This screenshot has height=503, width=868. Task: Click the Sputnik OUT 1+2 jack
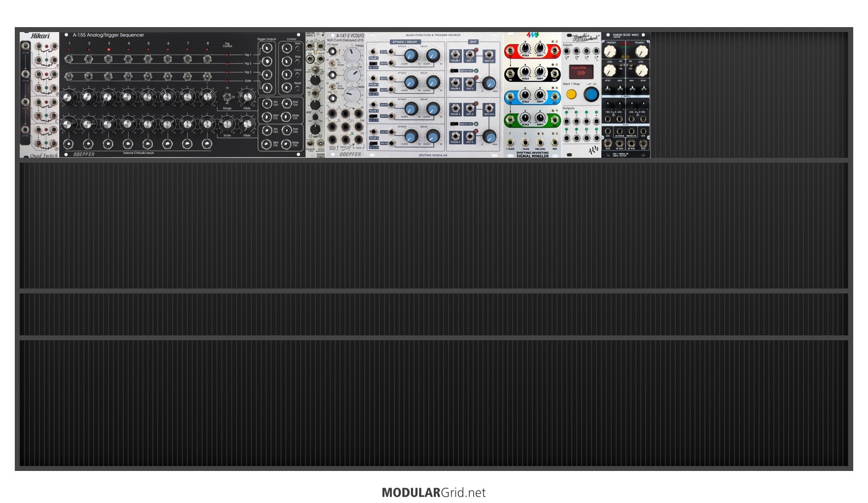point(488,54)
